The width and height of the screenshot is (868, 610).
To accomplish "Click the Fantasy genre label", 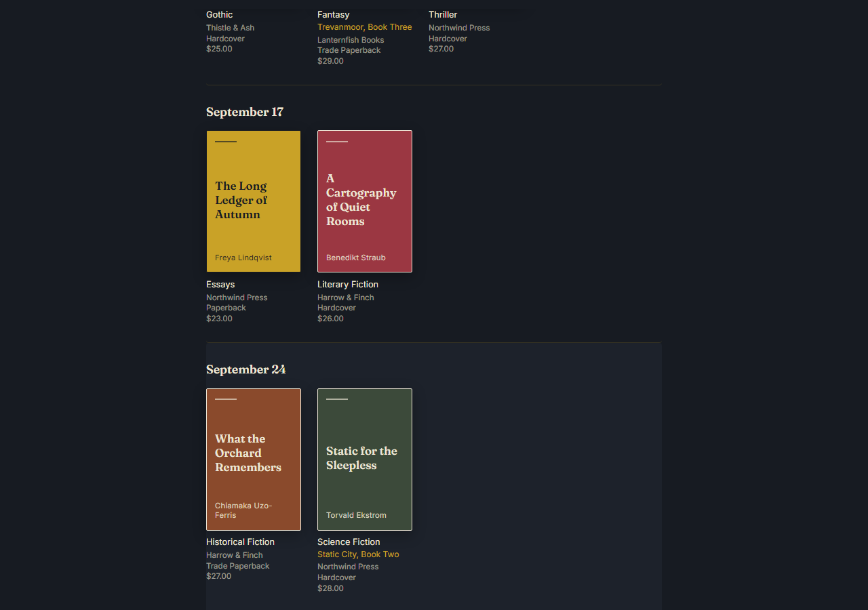I will click(x=334, y=15).
